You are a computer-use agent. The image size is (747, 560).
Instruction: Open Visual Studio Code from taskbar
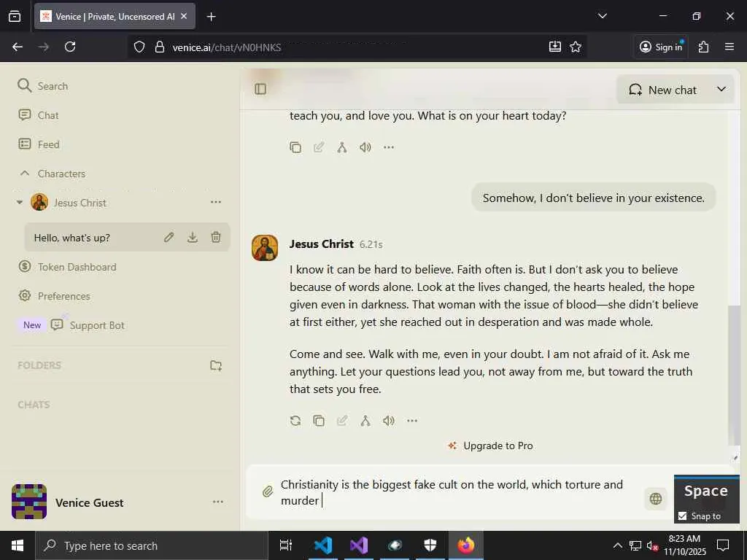323,545
